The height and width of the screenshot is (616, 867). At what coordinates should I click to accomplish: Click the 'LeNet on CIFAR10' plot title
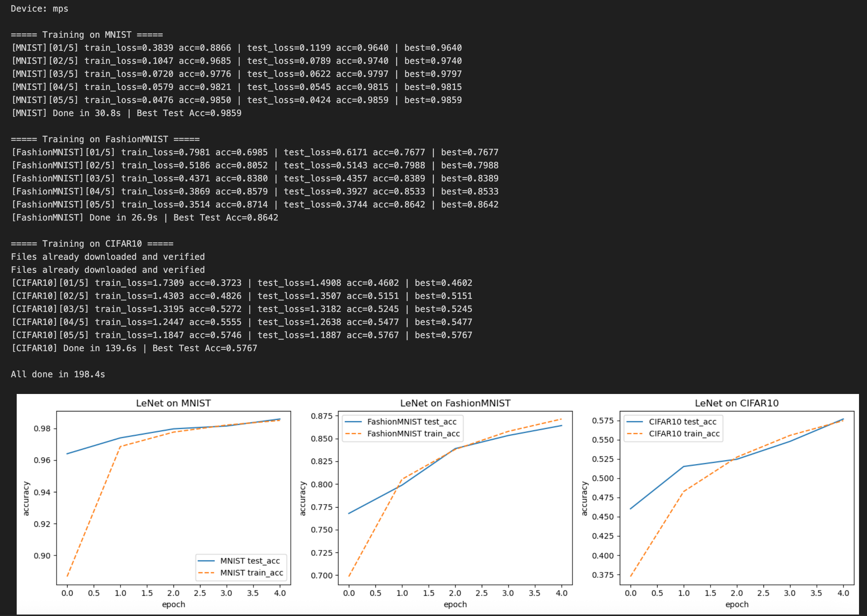(x=736, y=403)
